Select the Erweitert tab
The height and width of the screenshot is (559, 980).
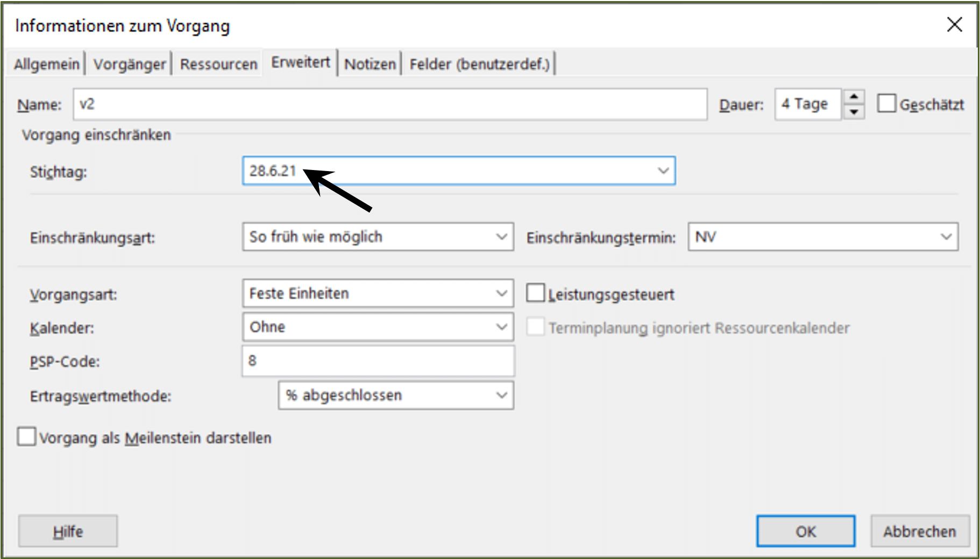(x=300, y=62)
